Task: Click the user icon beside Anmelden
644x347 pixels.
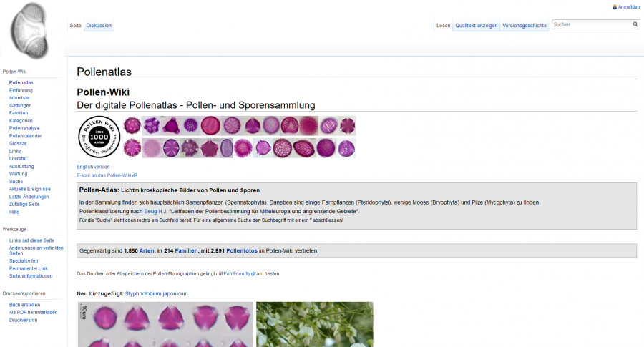Action: (615, 7)
